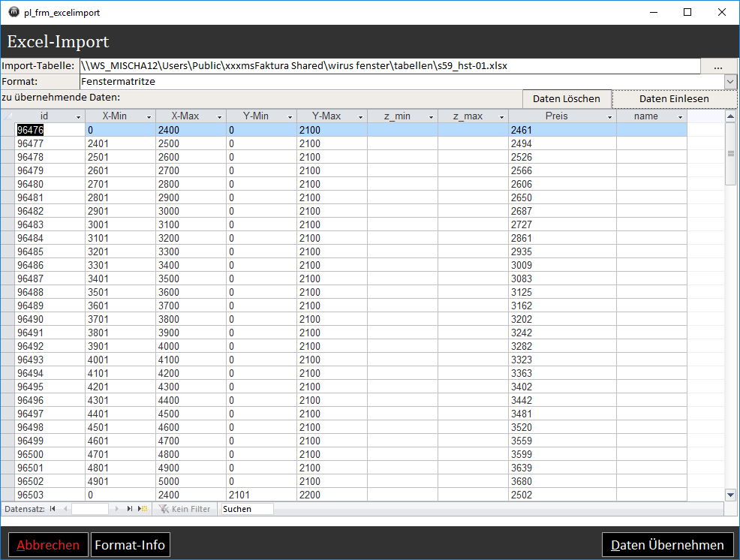Click the X-Min cell 3101
The width and height of the screenshot is (740, 560).
[x=120, y=239]
